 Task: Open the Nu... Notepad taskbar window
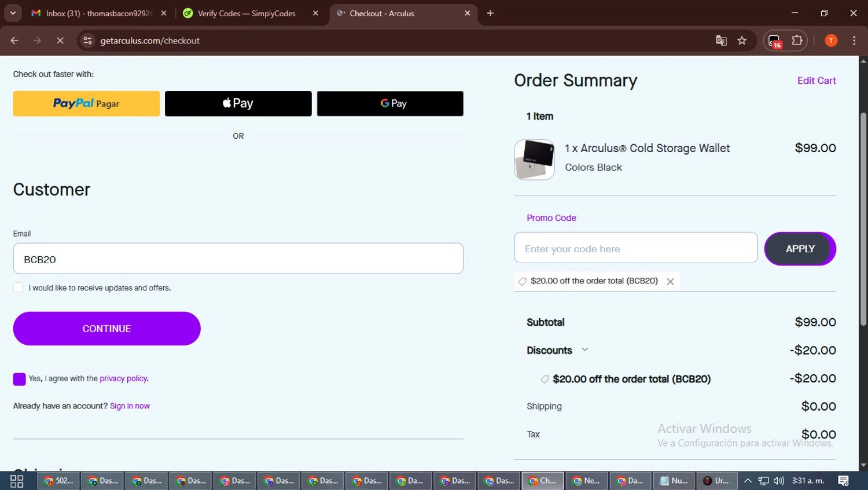click(675, 481)
